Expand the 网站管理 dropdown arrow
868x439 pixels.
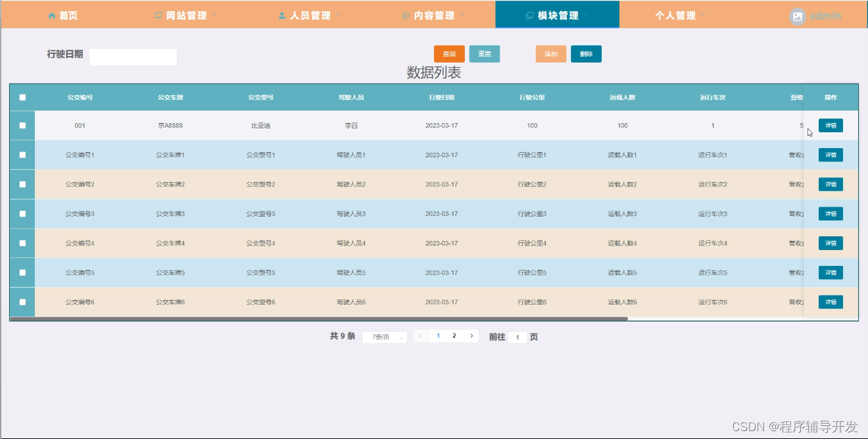click(215, 14)
